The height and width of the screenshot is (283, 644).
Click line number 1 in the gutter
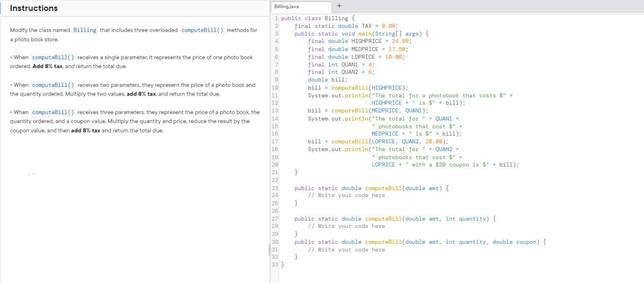(276, 18)
